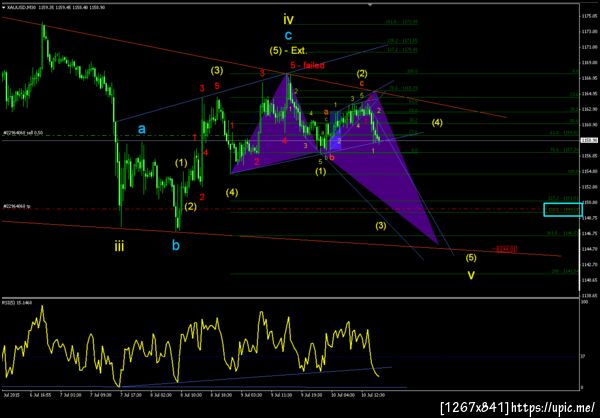Select the orange 'c' label under (2)
The height and width of the screenshot is (418, 600).
tap(361, 82)
